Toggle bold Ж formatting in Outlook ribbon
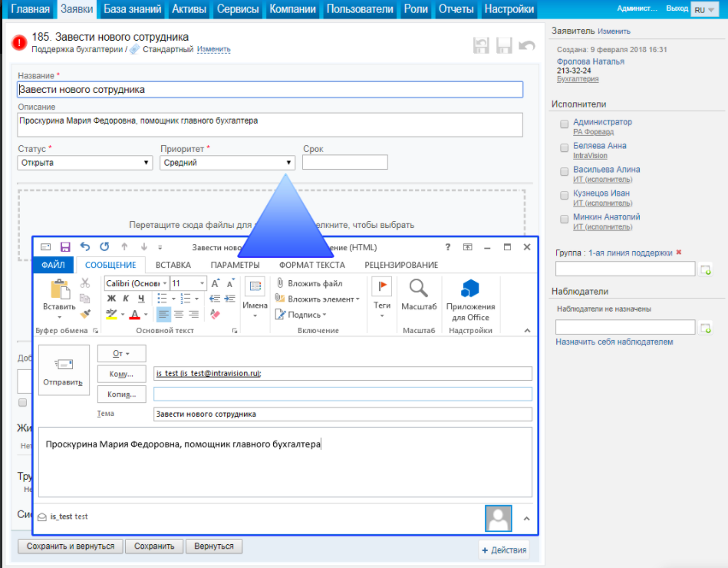The height and width of the screenshot is (568, 728). (111, 299)
